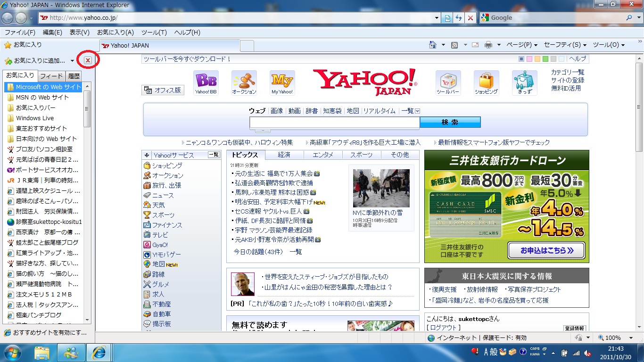Go to the home page via house icon

[432, 45]
